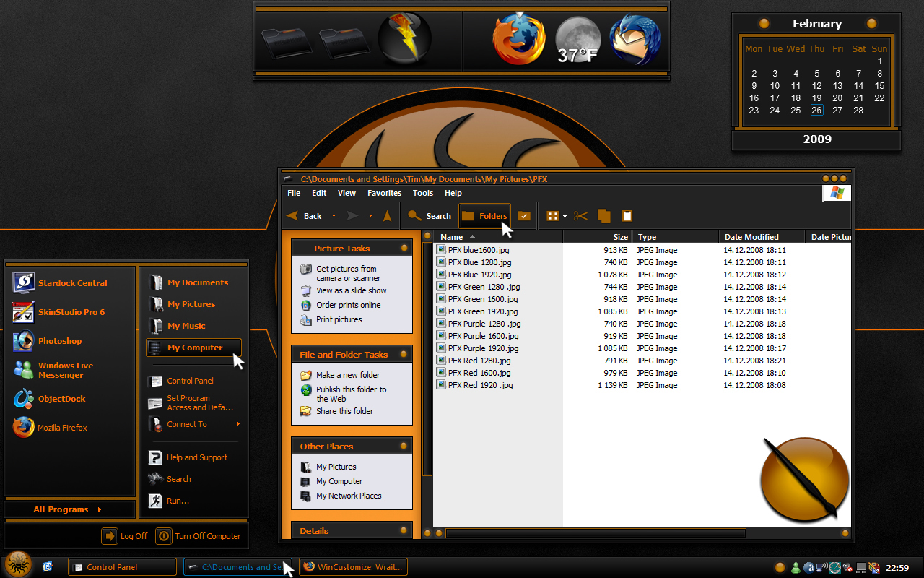Launch the lightning bolt Winamp dock icon
The image size is (924, 578).
pyautogui.click(x=405, y=40)
